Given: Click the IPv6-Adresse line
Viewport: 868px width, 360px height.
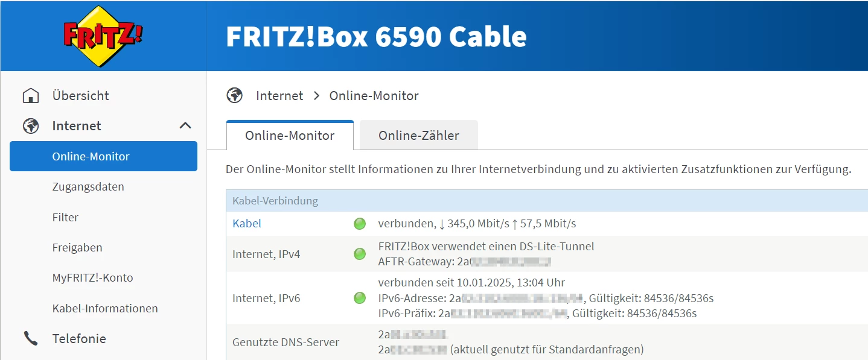Looking at the screenshot, I should pyautogui.click(x=546, y=298).
